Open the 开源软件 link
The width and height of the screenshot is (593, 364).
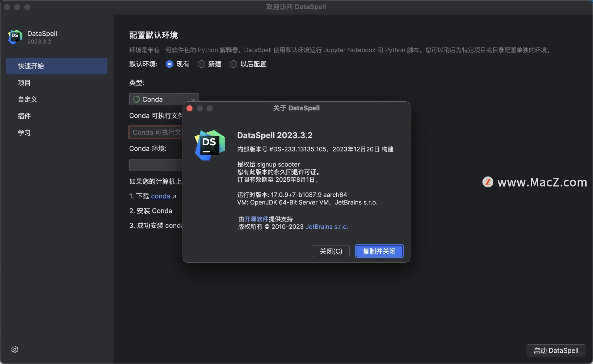[256, 219]
